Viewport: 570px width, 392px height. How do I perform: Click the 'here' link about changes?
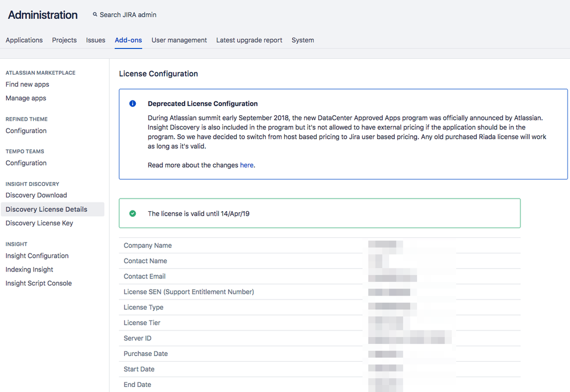click(x=246, y=165)
